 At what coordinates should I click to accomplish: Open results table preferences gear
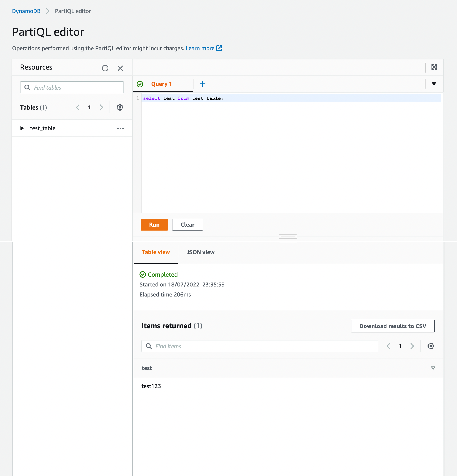[x=431, y=346]
